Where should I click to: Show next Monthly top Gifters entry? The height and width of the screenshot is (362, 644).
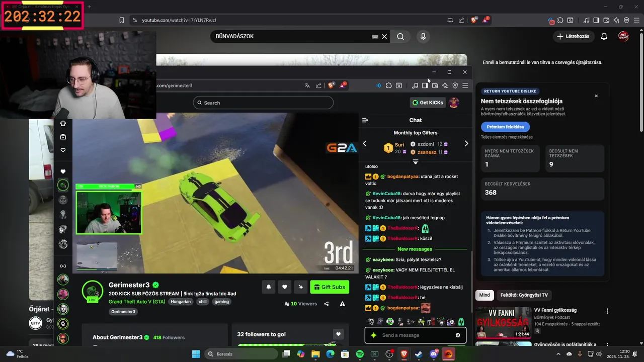(466, 144)
